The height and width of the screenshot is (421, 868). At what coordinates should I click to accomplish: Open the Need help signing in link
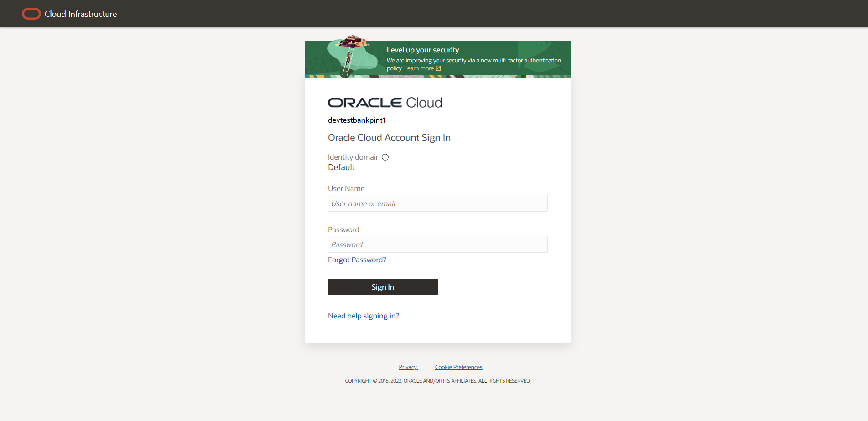(x=364, y=316)
